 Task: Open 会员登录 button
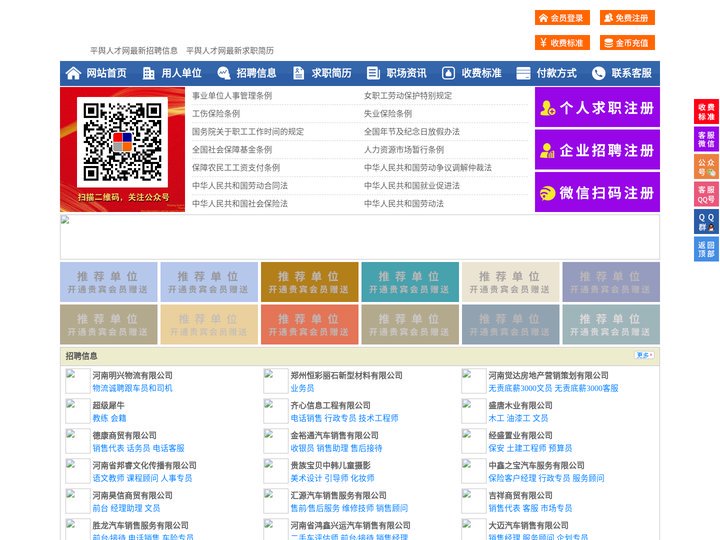[x=562, y=18]
